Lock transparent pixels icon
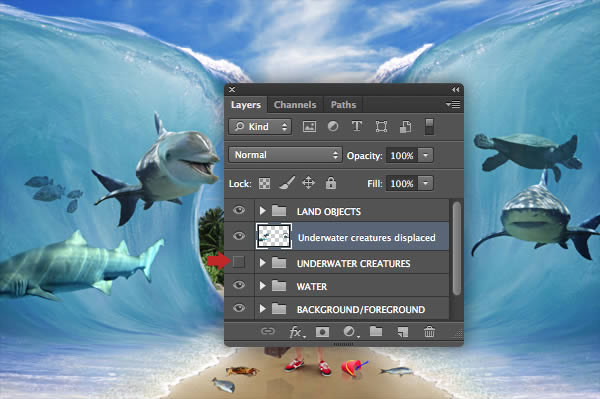Viewport: 600px width, 399px height. (x=264, y=184)
